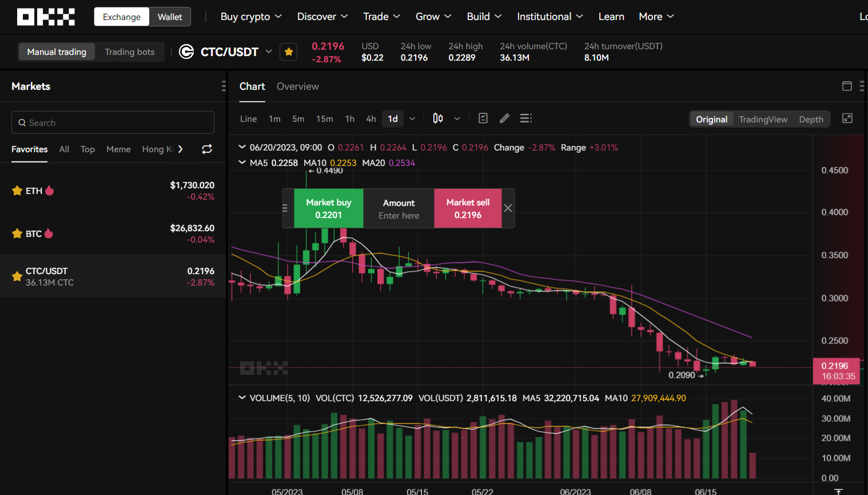Switch chart view to Depth
868x495 pixels.
click(x=811, y=119)
